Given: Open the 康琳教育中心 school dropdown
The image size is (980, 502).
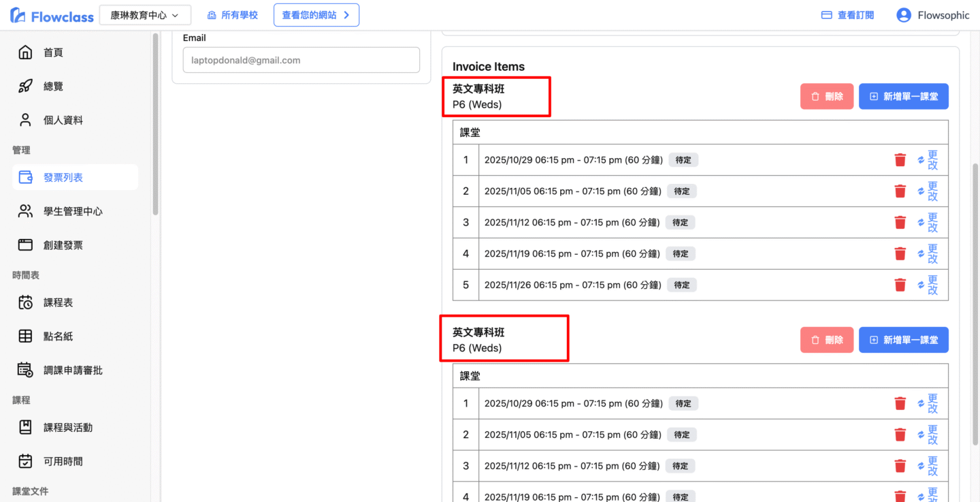Looking at the screenshot, I should 145,15.
